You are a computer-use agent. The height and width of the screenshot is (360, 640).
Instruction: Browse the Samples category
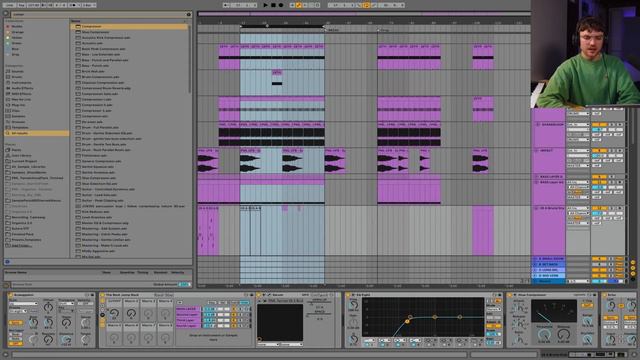18,116
